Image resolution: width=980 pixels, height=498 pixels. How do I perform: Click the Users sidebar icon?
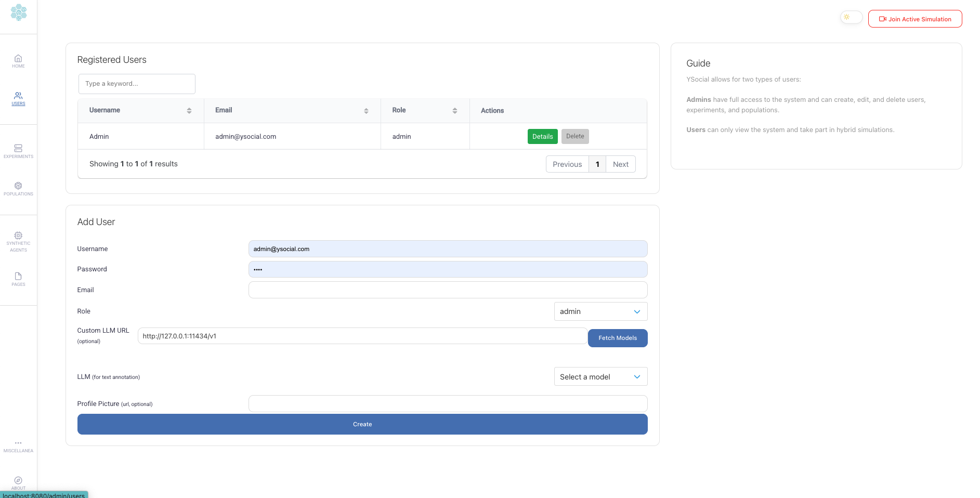(x=18, y=96)
